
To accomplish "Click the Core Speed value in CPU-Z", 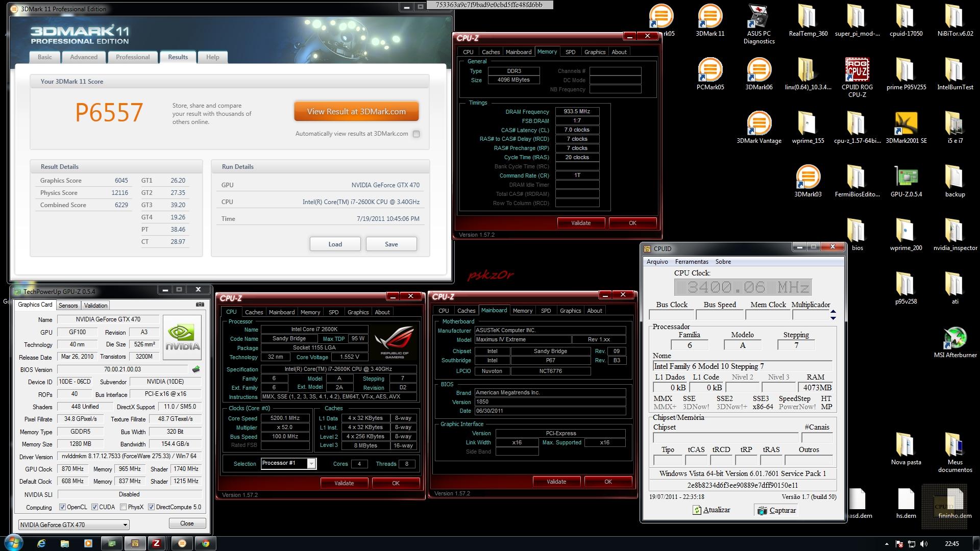I will click(x=285, y=418).
